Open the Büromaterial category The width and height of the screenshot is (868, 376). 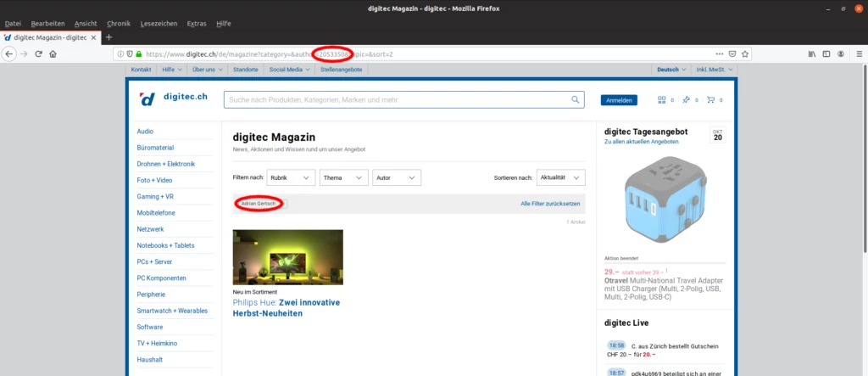pyautogui.click(x=156, y=148)
